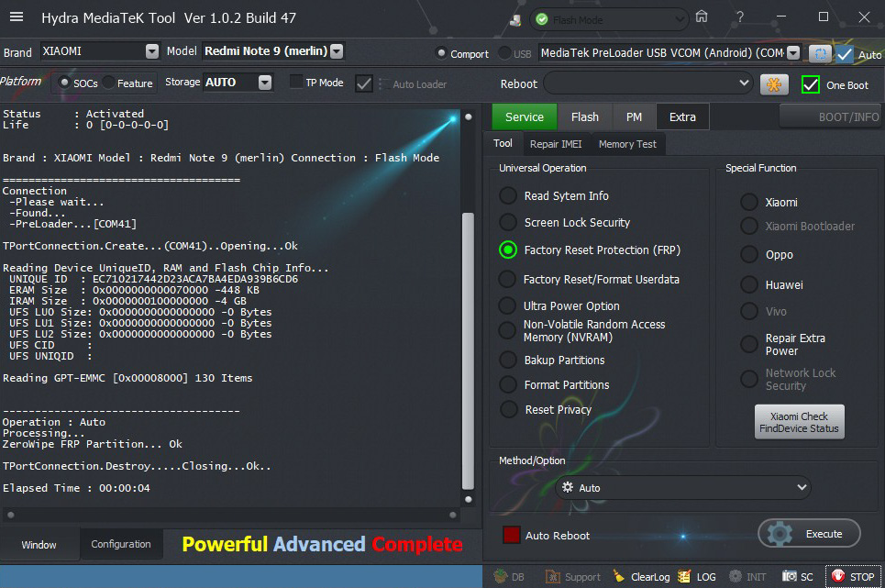The height and width of the screenshot is (588, 885).
Task: Click the log panel vertical scrollbar
Action: coord(468,351)
